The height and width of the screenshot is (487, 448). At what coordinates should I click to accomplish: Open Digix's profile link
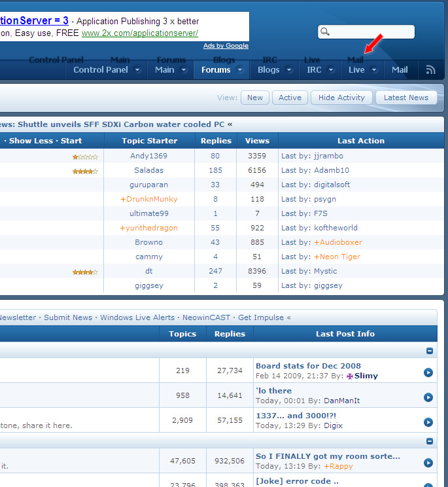pos(333,425)
